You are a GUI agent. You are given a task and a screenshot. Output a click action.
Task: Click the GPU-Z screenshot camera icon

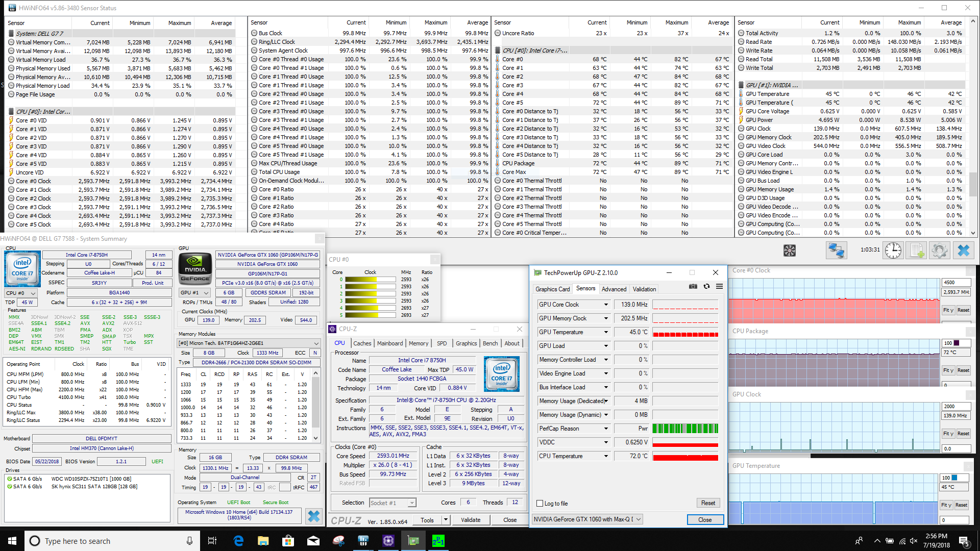coord(693,286)
